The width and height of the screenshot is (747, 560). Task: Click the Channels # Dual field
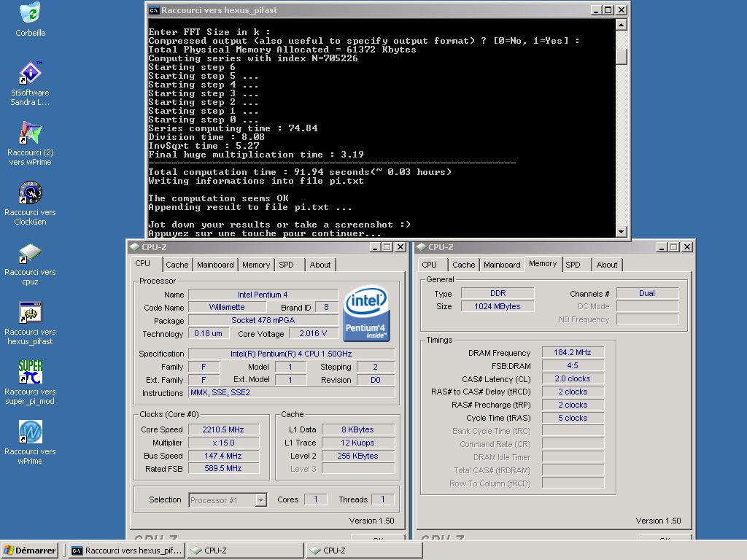tap(647, 293)
